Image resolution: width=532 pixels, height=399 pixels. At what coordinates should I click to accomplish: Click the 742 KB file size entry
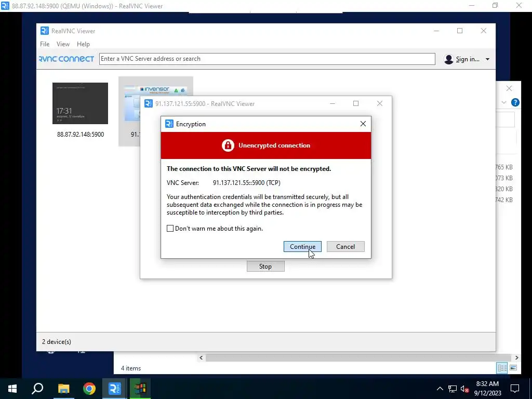[x=504, y=199]
